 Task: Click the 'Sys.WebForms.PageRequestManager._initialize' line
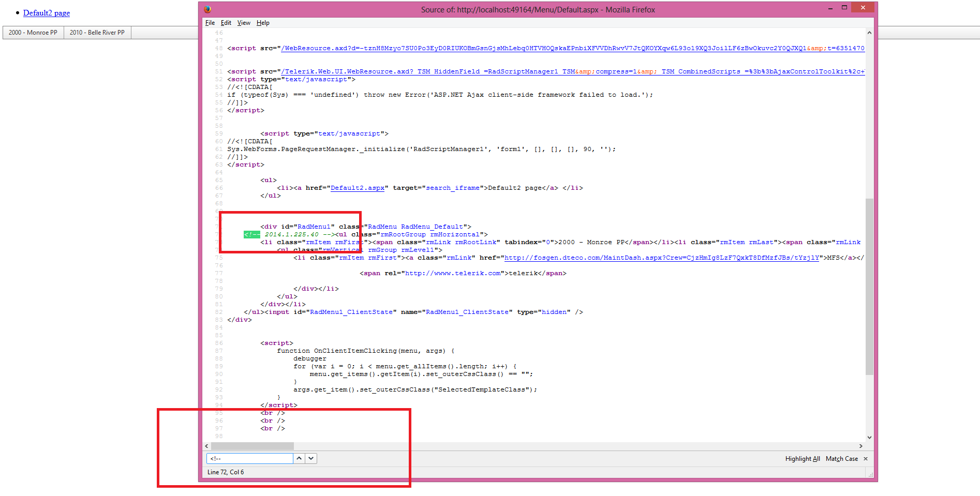coord(422,149)
